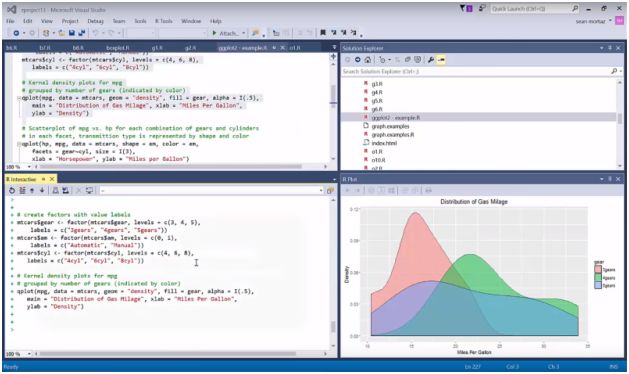Click the print icon in R Plot toolbar

[428, 190]
